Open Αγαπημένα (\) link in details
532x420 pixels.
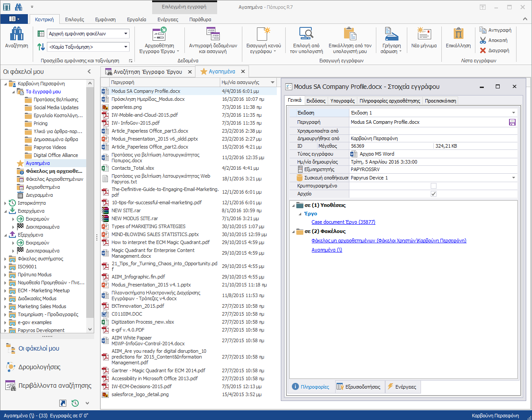coord(327,250)
